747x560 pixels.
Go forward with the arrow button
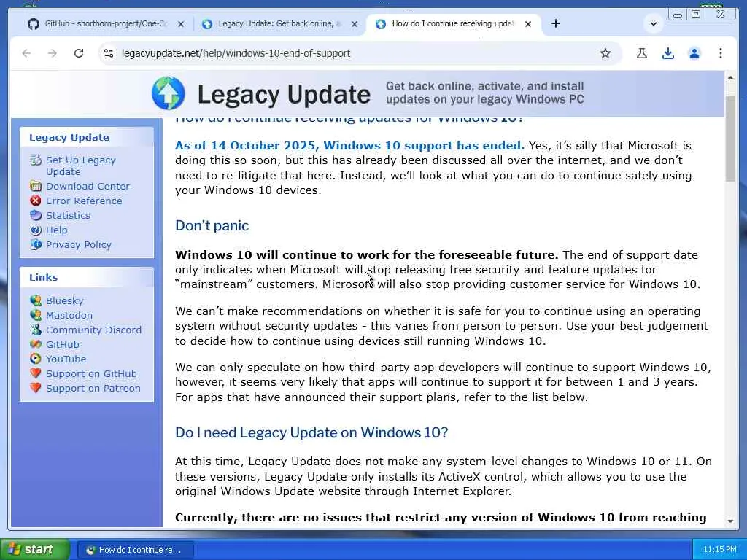53,53
